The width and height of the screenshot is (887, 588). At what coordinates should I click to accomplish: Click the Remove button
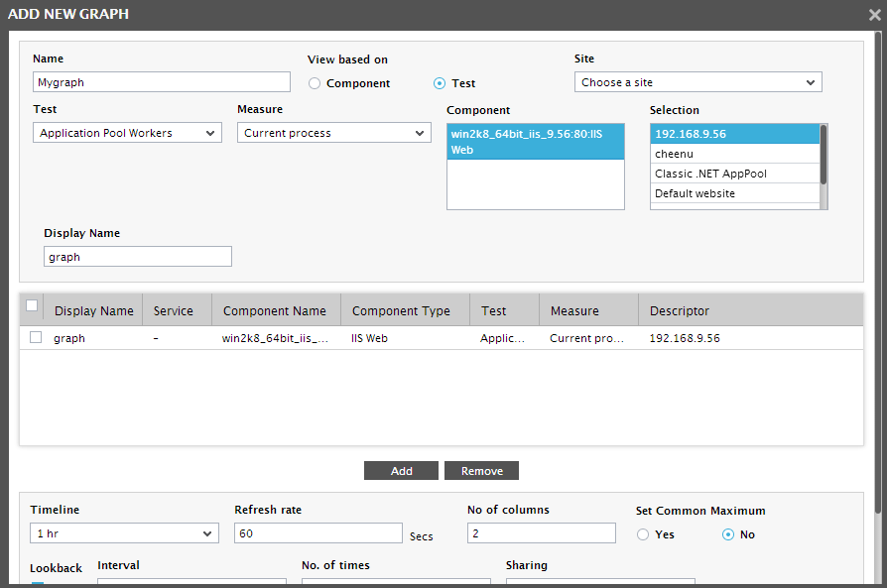481,470
